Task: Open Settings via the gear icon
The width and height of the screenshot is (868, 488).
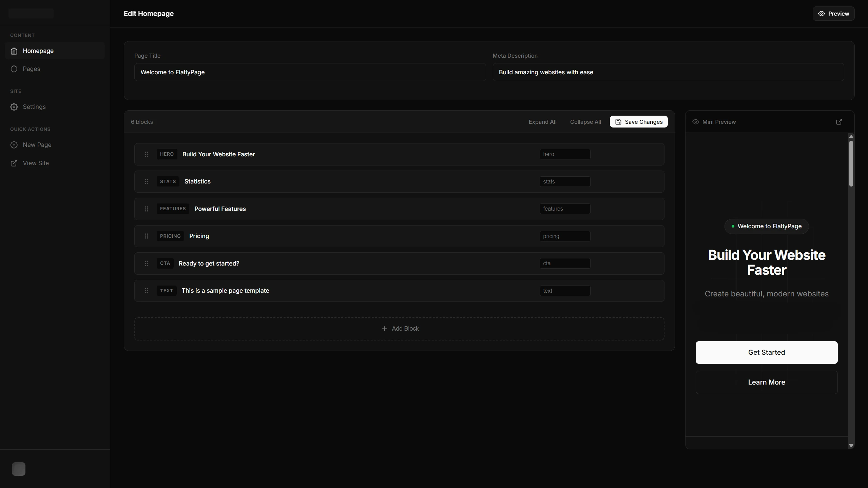Action: click(x=14, y=107)
